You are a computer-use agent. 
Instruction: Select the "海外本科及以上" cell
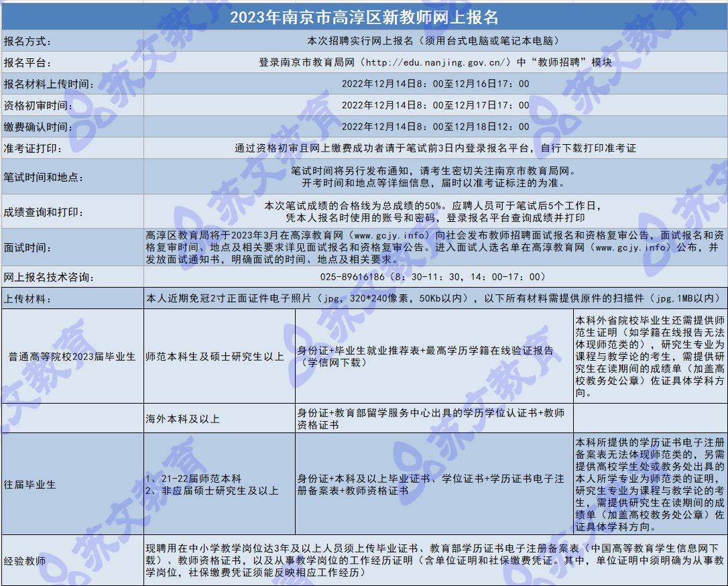[220, 418]
